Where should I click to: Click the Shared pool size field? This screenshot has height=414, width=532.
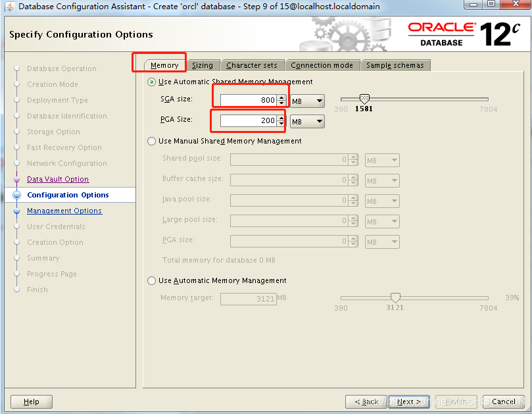(289, 160)
